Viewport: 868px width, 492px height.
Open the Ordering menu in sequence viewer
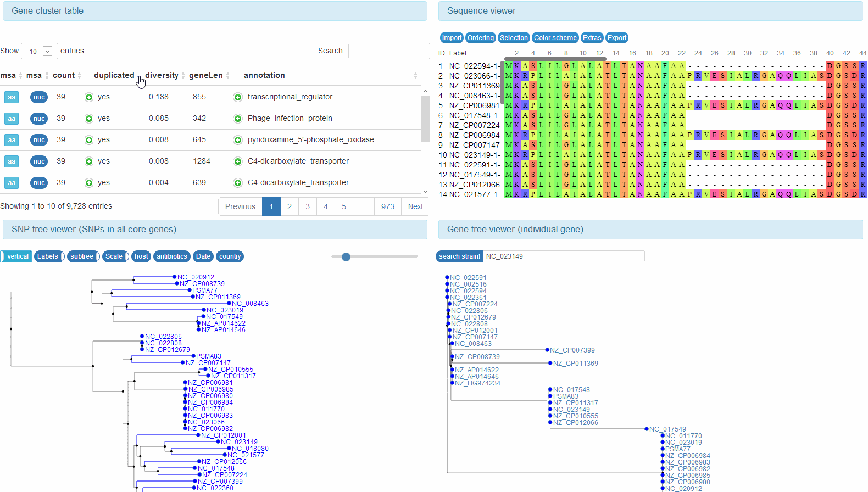pos(481,38)
